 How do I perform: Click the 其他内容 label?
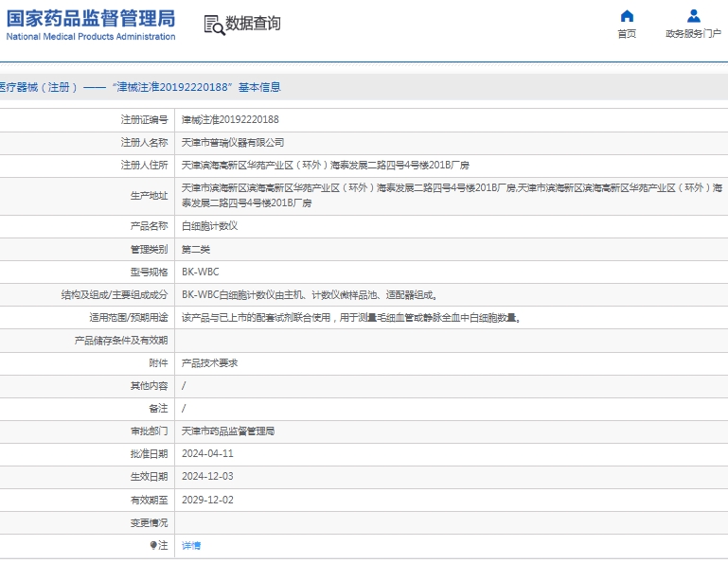click(149, 386)
